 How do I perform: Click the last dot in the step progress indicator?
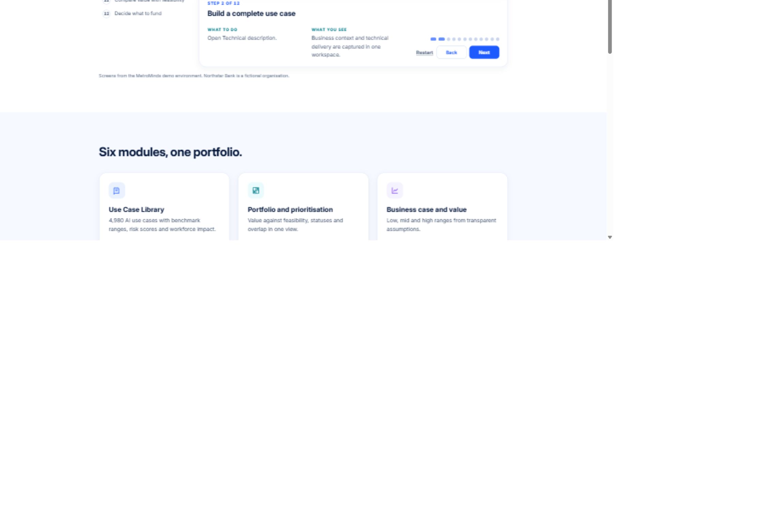498,39
